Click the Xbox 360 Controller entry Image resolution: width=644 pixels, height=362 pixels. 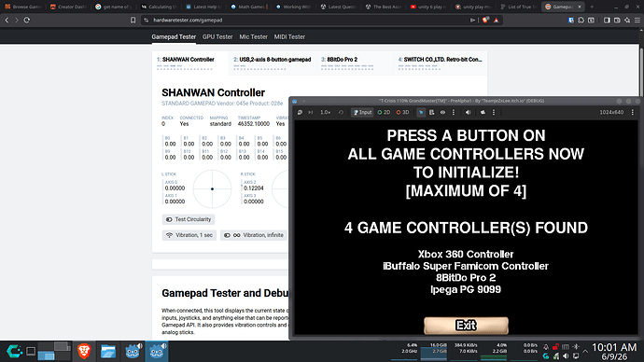pos(466,254)
